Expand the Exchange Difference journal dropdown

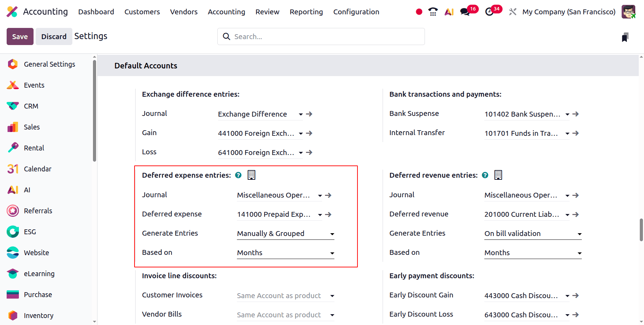(301, 115)
